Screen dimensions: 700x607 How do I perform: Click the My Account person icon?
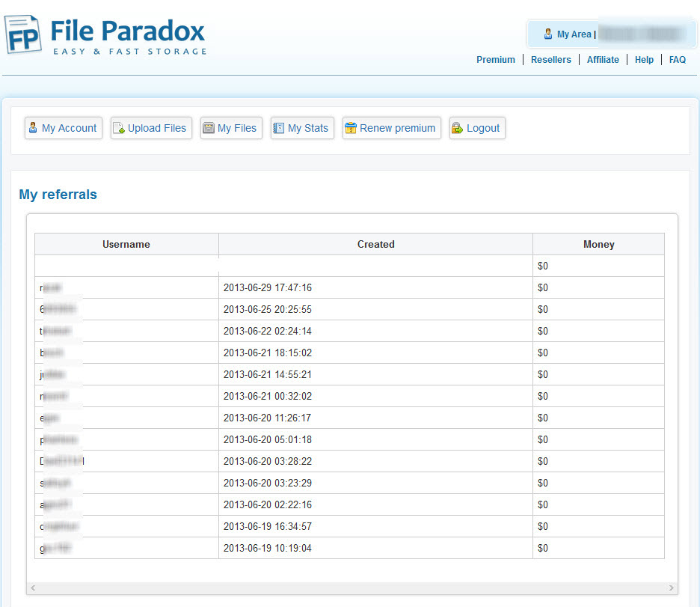pyautogui.click(x=33, y=128)
